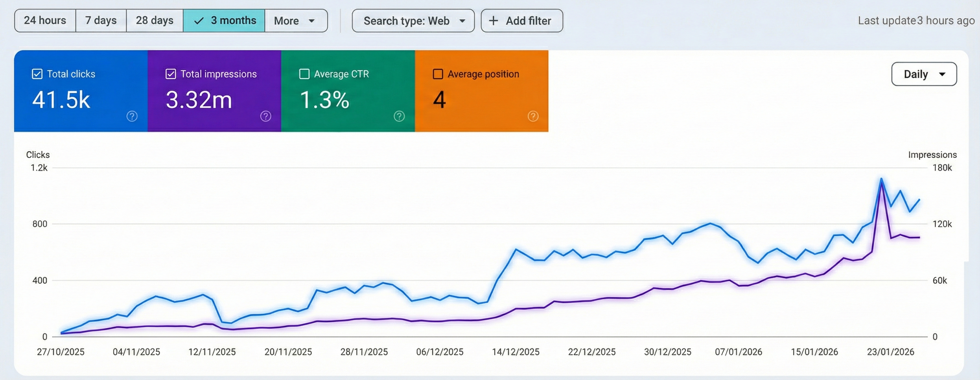The width and height of the screenshot is (980, 380).
Task: Click the help icon on Average CTR card
Action: [399, 117]
